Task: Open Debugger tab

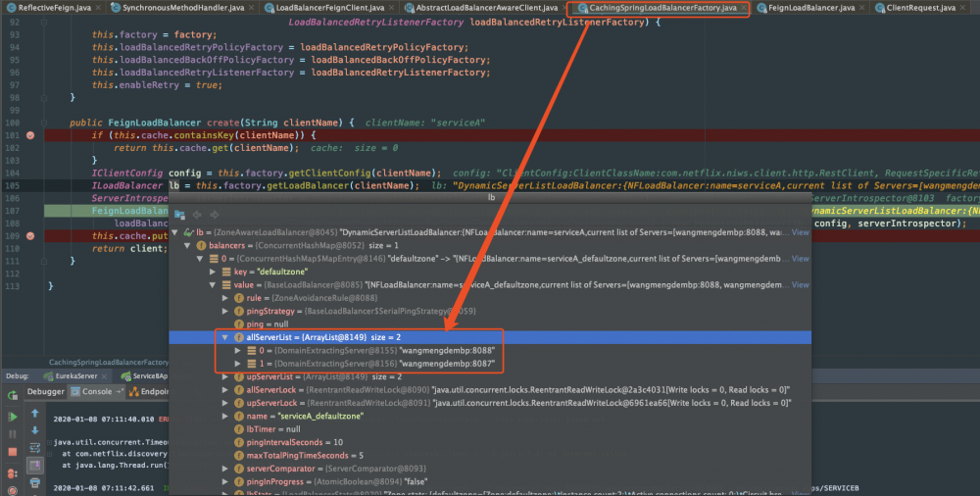Action: coord(46,391)
